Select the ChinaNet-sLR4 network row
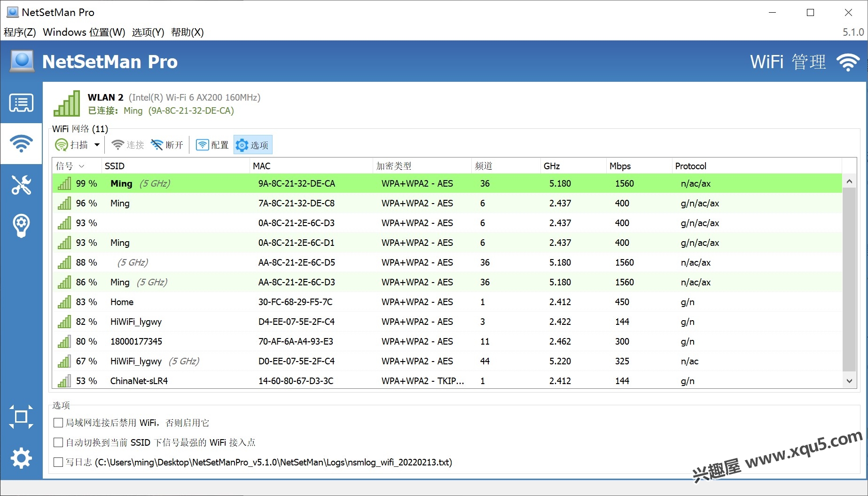This screenshot has height=496, width=868. (x=447, y=380)
